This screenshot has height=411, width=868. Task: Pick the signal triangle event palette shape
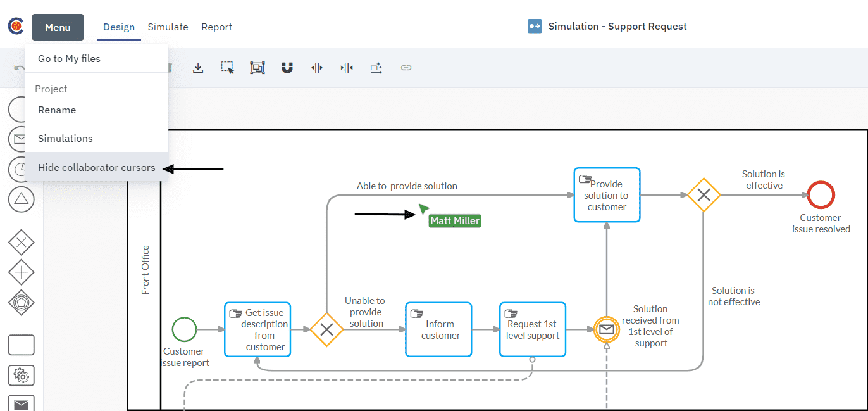21,199
